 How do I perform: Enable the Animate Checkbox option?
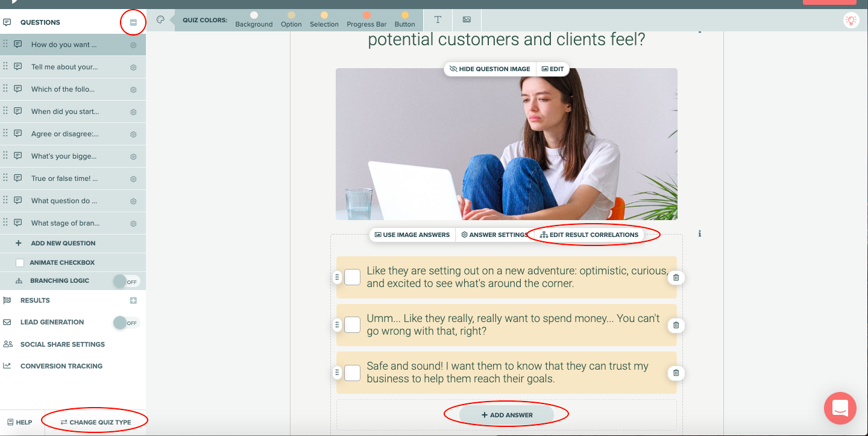tap(20, 263)
